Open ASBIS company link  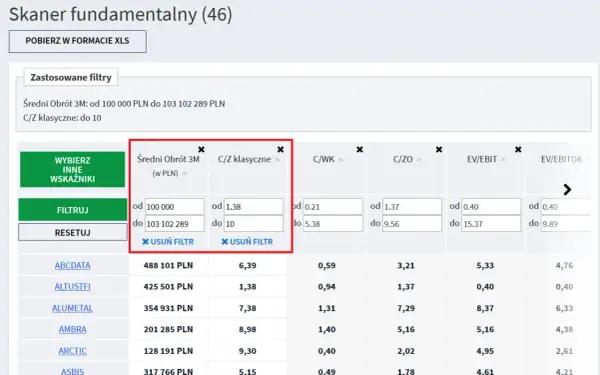73,371
